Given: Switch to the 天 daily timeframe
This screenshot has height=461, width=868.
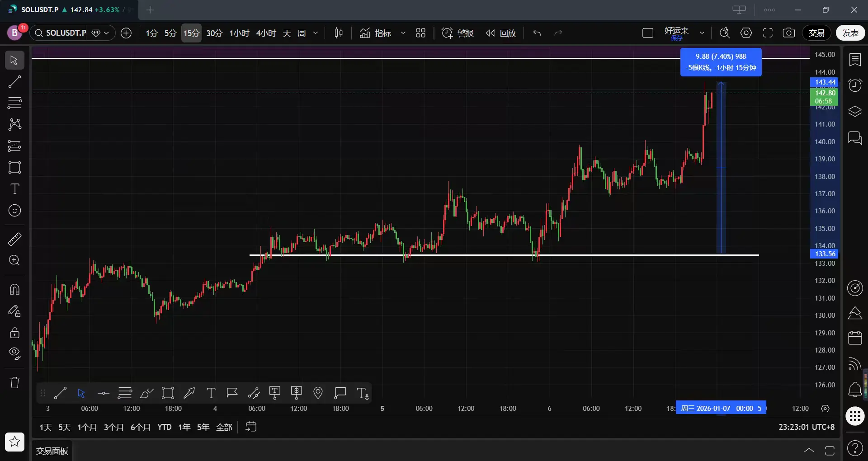Looking at the screenshot, I should pos(287,33).
